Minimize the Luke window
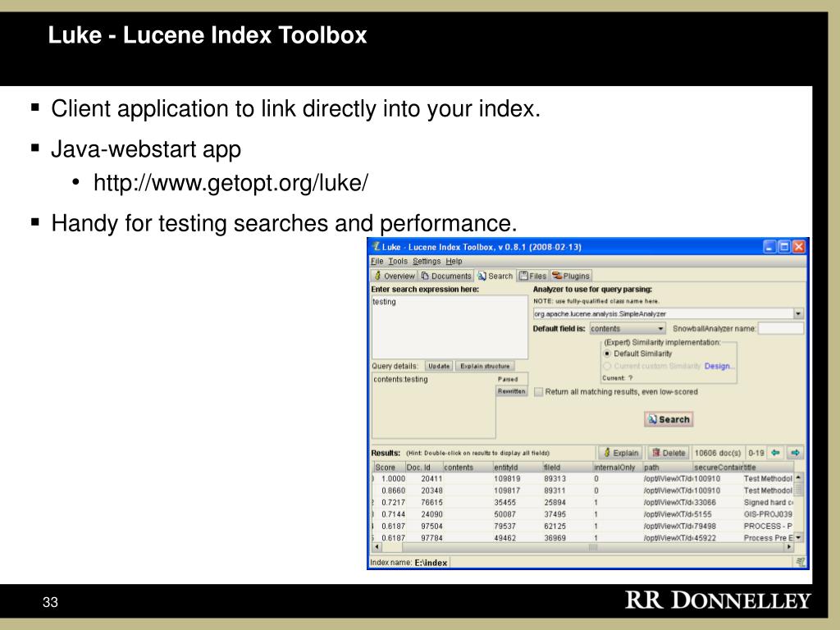This screenshot has height=630, width=840. pyautogui.click(x=769, y=246)
